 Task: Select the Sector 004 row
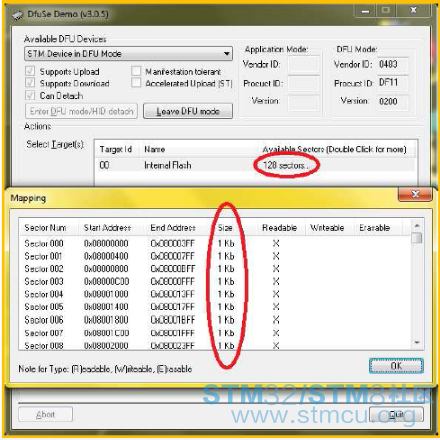tap(215, 294)
